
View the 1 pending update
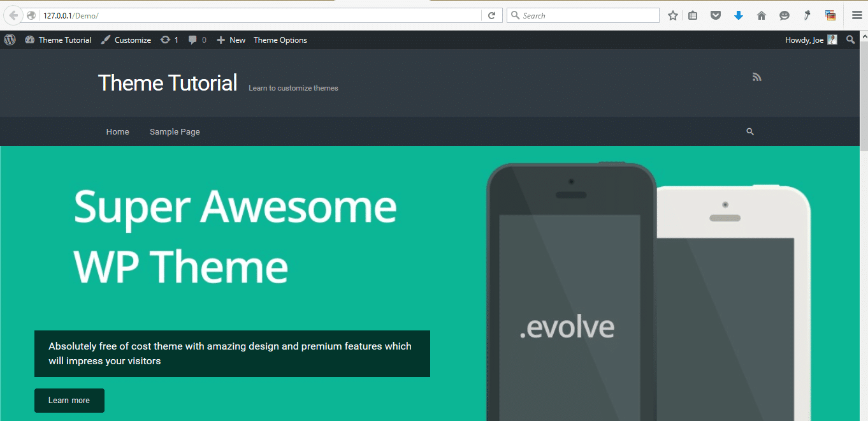tap(170, 40)
